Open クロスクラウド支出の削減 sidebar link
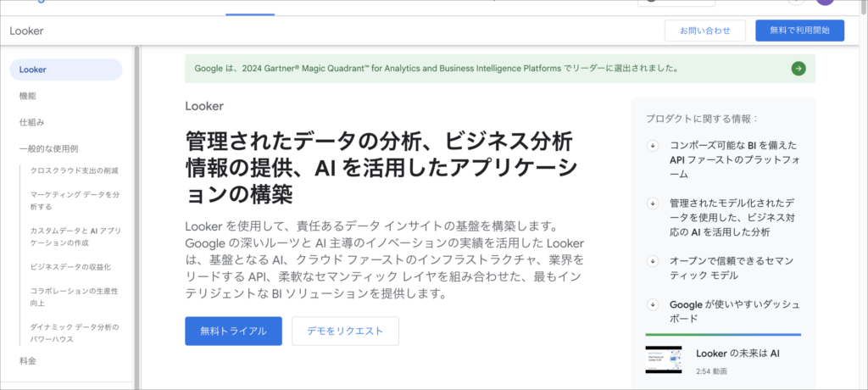Viewport: 868px width, 390px height. 75,170
